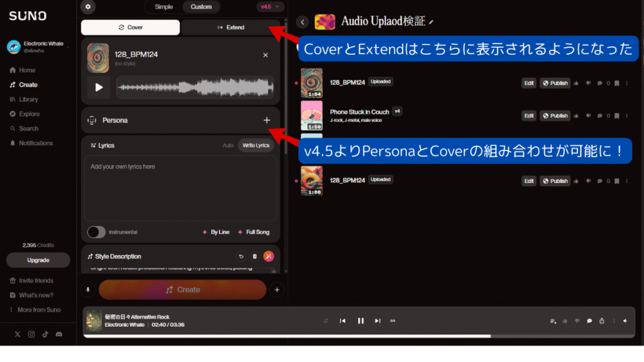Open the Electronic Whale profile avatar

click(x=14, y=47)
